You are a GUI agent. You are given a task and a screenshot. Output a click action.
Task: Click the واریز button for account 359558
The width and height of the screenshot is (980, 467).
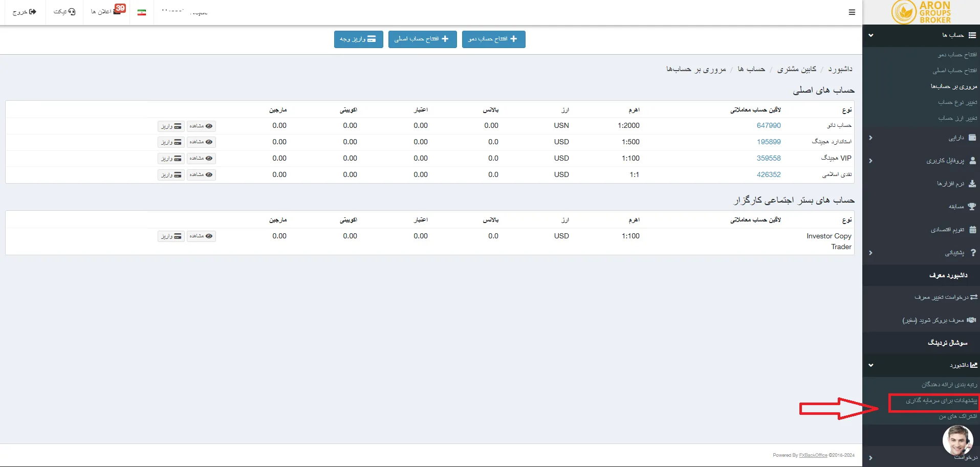click(171, 159)
